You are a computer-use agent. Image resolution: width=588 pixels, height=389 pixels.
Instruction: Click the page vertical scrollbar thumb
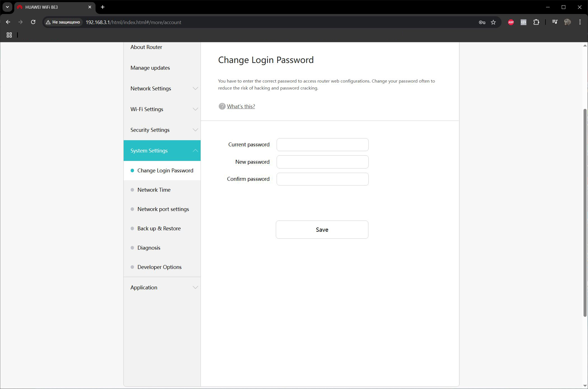(x=585, y=213)
